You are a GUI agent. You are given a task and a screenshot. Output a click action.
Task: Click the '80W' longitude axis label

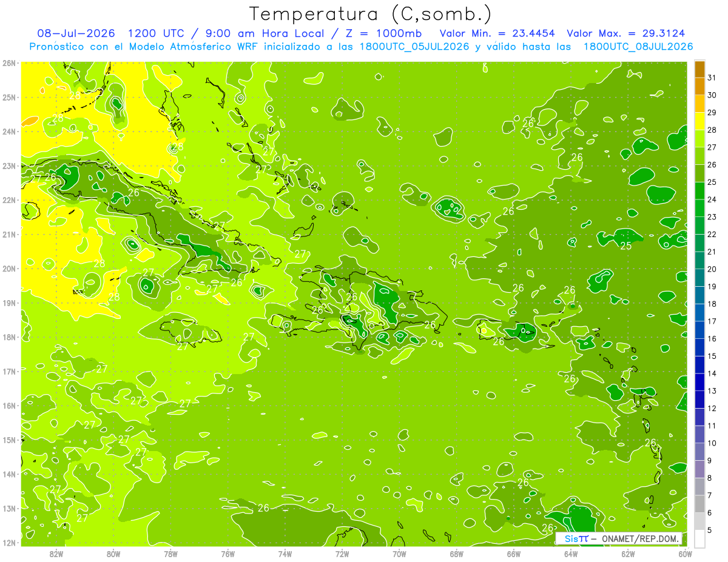[113, 554]
